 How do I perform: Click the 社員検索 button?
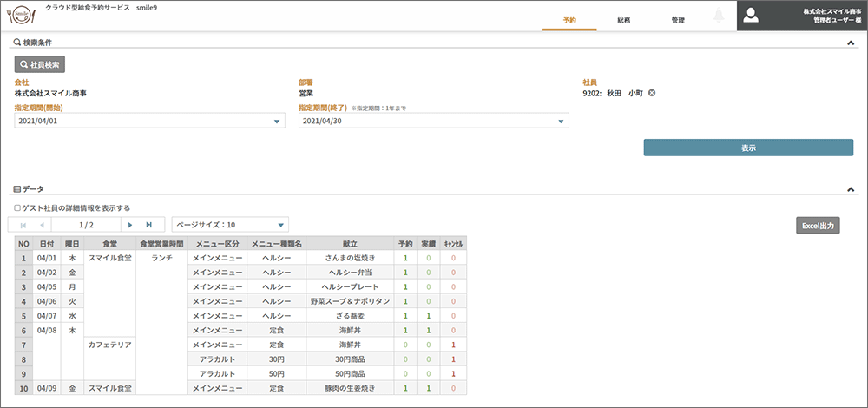pos(40,64)
